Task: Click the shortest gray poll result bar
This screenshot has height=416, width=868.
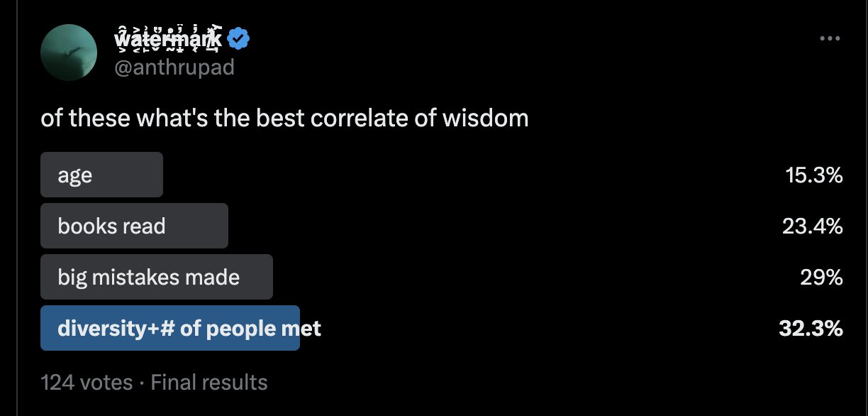Action: [101, 175]
